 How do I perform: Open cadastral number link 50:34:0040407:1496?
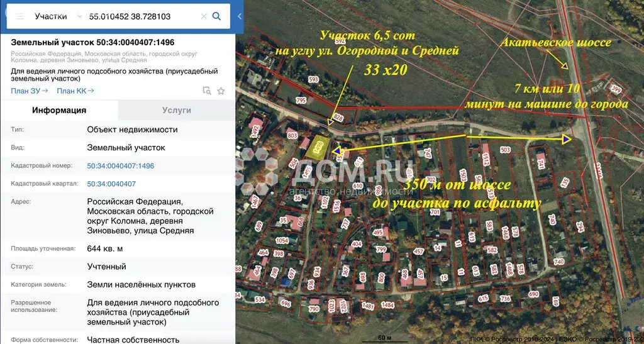(x=121, y=166)
